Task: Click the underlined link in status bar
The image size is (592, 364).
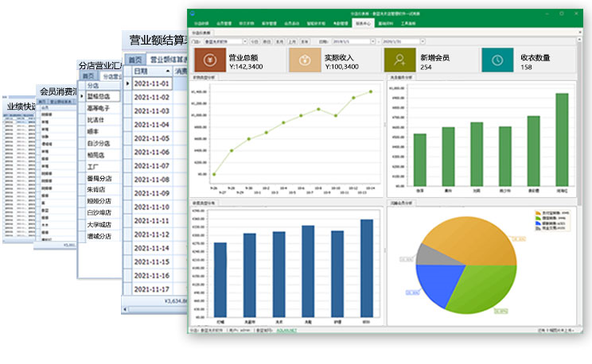Action: [x=282, y=330]
